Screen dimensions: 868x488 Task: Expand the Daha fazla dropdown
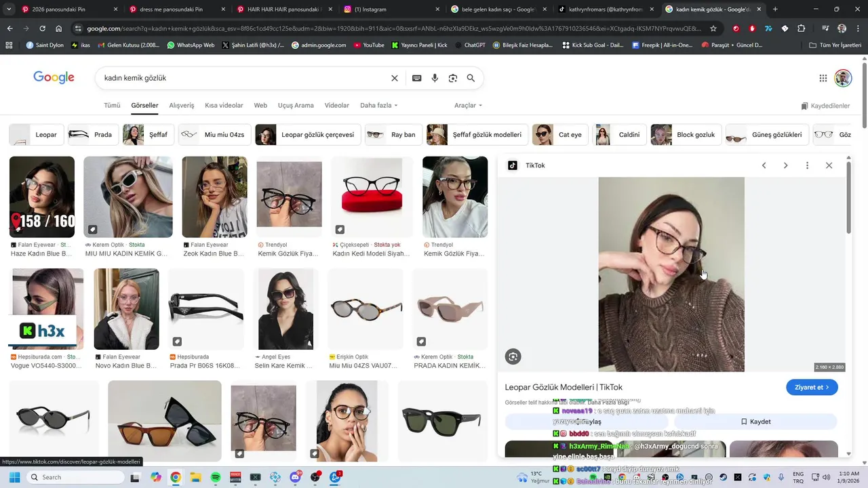pyautogui.click(x=378, y=106)
